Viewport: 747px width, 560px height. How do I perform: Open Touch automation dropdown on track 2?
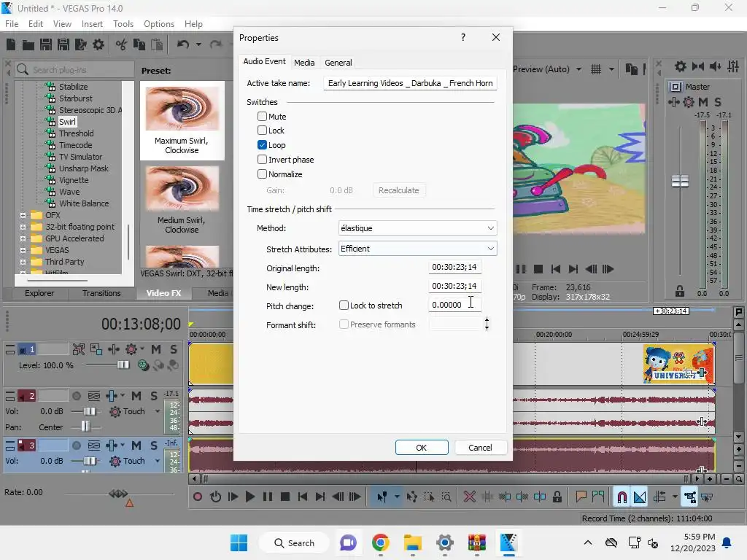click(x=158, y=411)
